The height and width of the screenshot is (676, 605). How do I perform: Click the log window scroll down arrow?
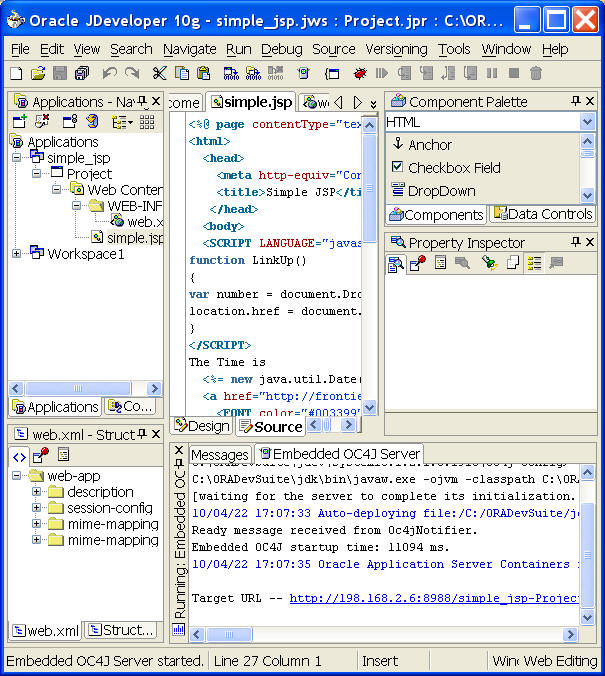pos(587,617)
